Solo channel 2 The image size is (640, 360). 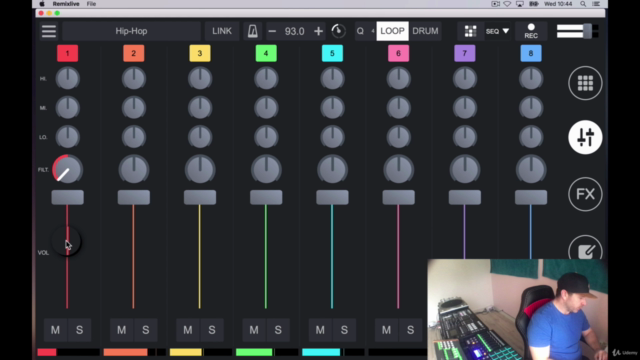click(145, 330)
